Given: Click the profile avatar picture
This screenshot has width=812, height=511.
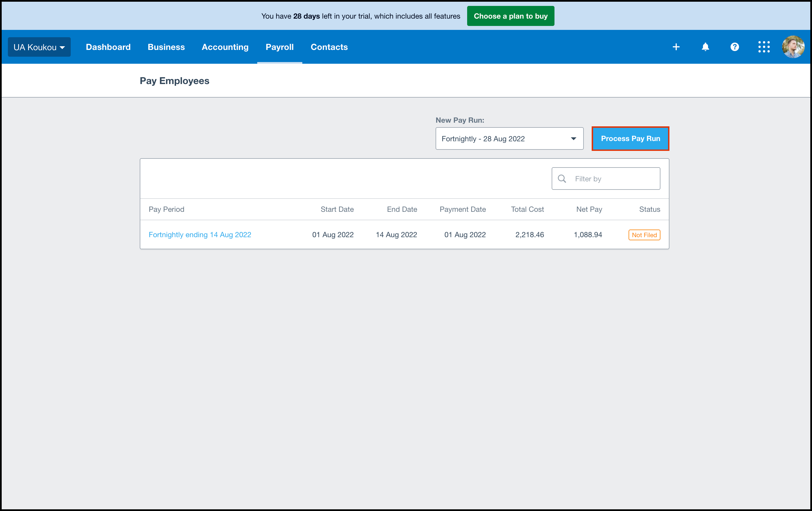Looking at the screenshot, I should coord(793,47).
